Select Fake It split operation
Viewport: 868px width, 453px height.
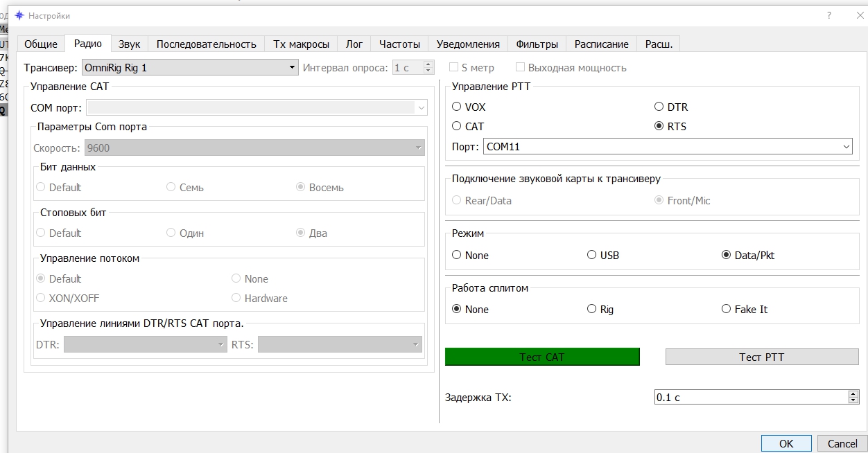726,309
